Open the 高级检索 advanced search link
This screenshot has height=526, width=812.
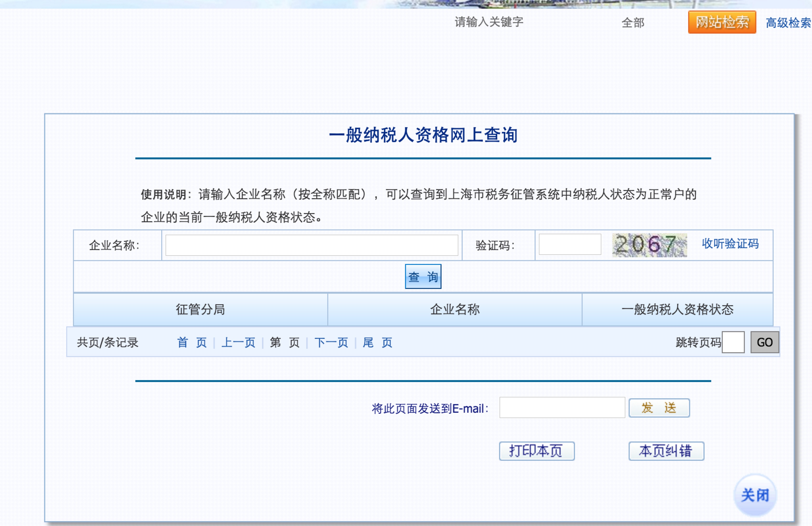tap(788, 23)
